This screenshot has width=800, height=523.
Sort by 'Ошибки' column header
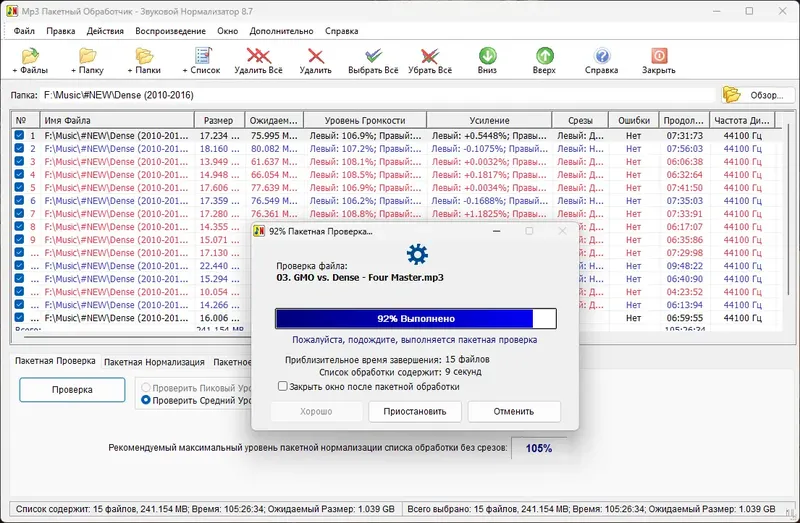pyautogui.click(x=634, y=120)
